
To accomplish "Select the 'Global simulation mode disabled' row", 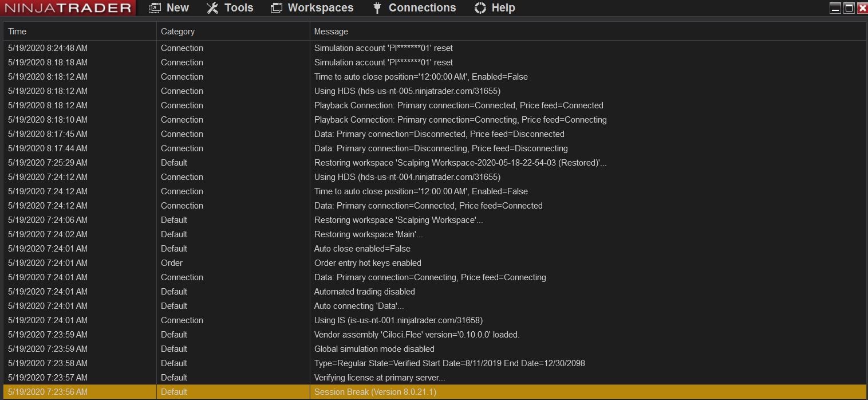I will pos(374,349).
